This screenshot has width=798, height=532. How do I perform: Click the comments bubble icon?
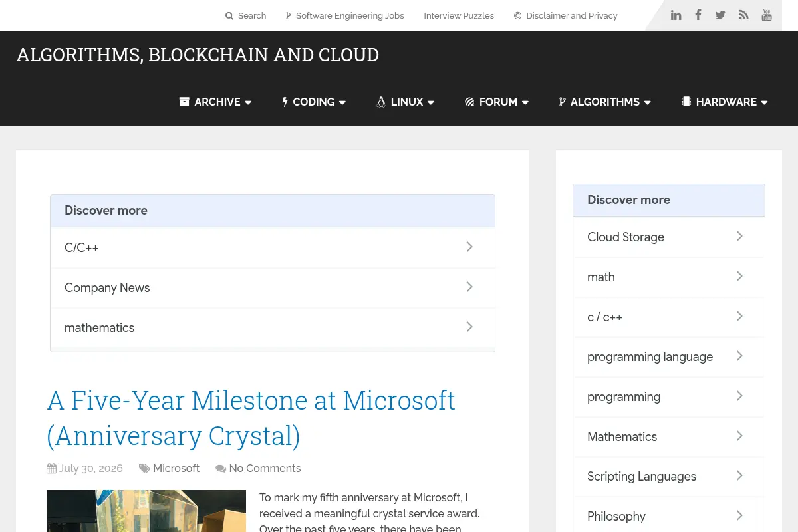[221, 469]
